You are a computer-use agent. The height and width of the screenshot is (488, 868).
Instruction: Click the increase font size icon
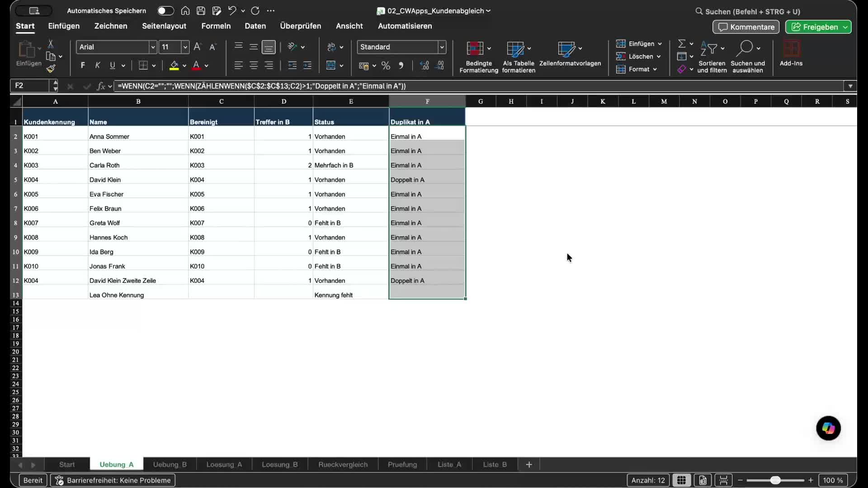[198, 47]
